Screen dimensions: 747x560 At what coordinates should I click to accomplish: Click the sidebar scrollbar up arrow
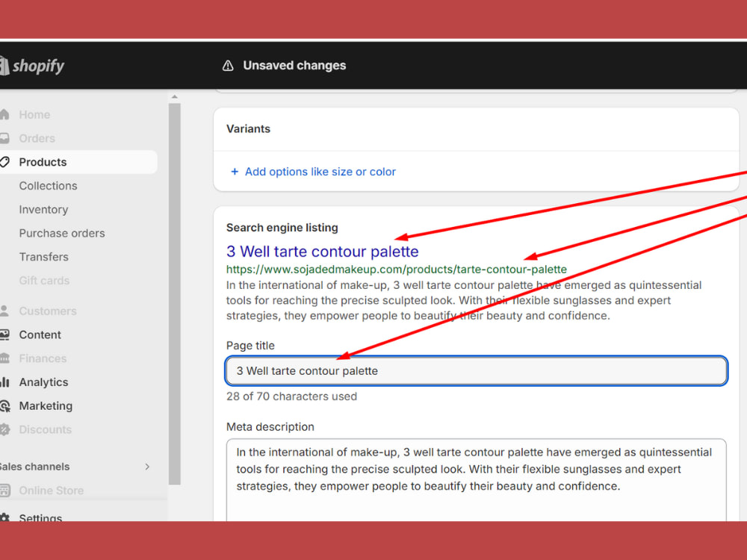(174, 96)
